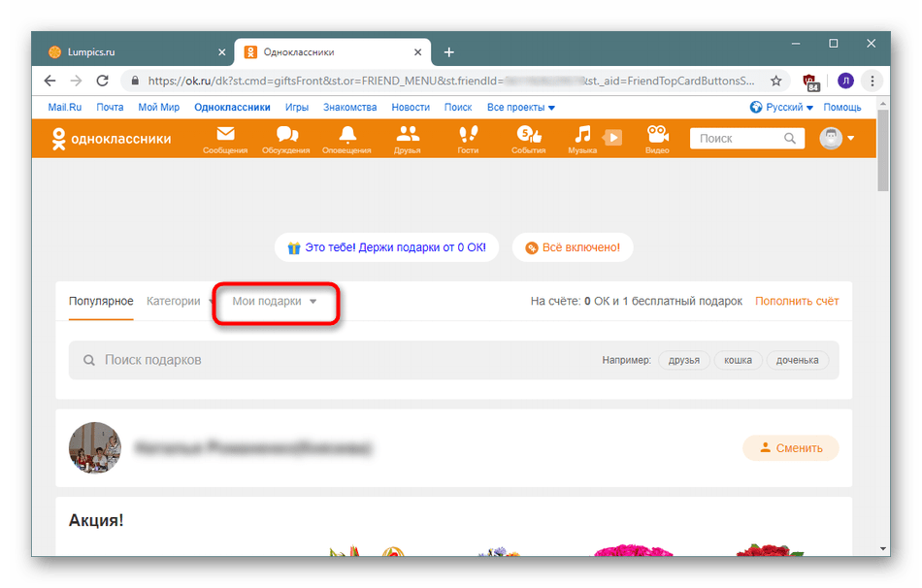Click the address bar URL
Image resolution: width=922 pixels, height=588 pixels.
(451, 81)
